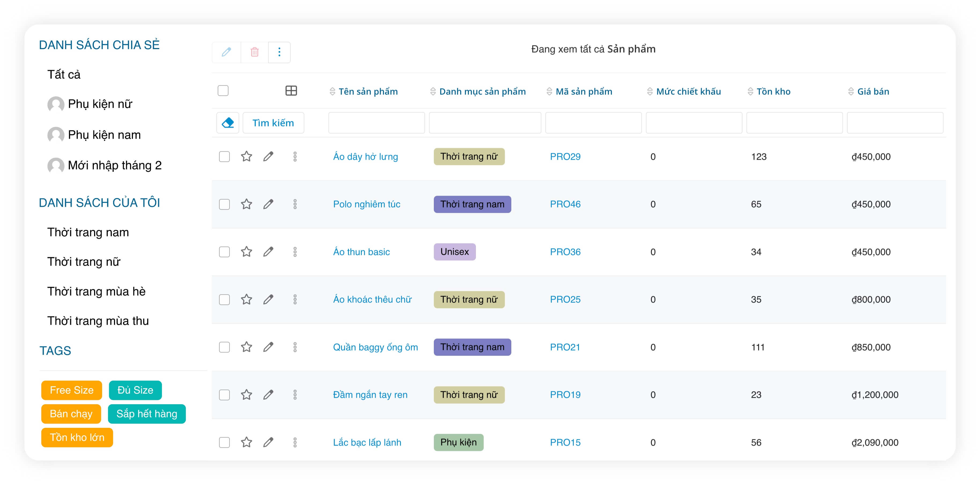Check the Áo khoác thêu chữ row checkbox

click(x=224, y=299)
